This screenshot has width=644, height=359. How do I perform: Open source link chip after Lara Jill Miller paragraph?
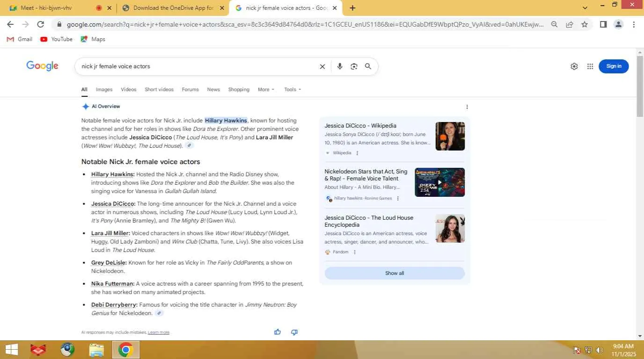(189, 146)
